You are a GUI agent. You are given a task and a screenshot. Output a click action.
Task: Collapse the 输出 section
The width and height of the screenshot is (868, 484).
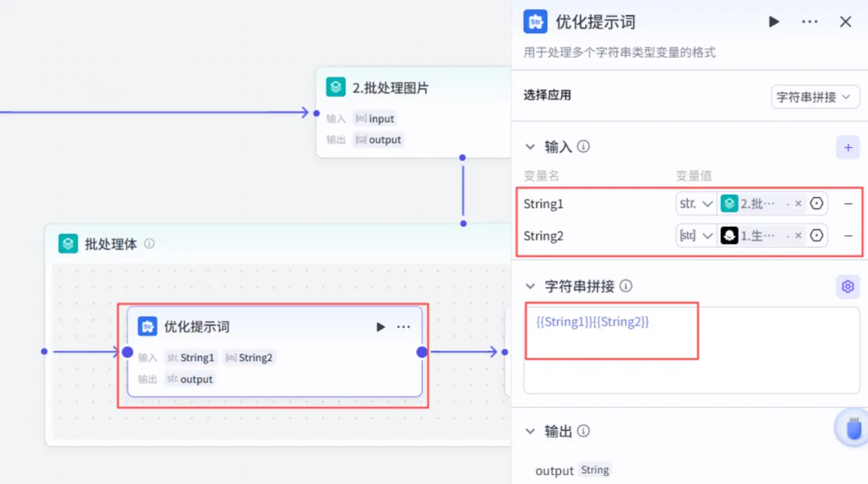click(530, 432)
